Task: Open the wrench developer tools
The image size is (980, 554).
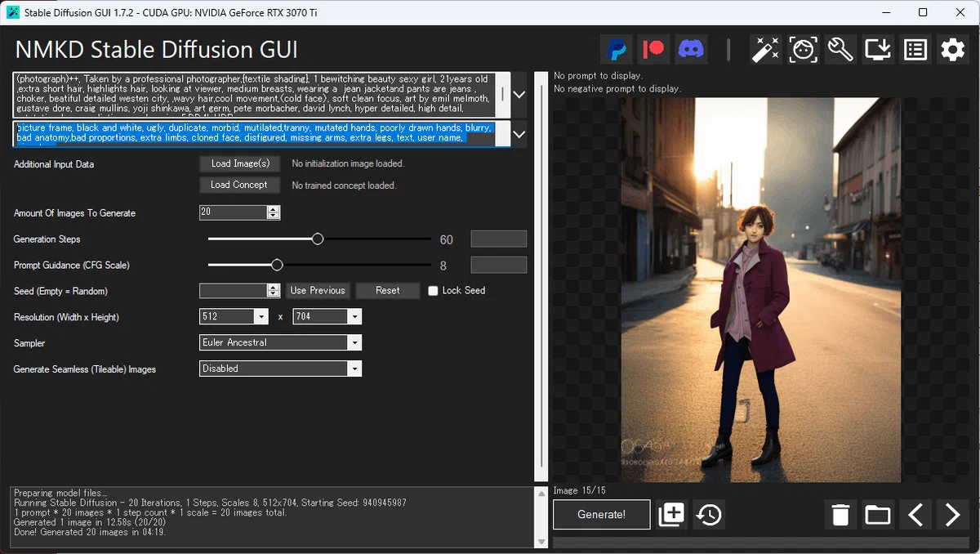Action: click(x=840, y=50)
